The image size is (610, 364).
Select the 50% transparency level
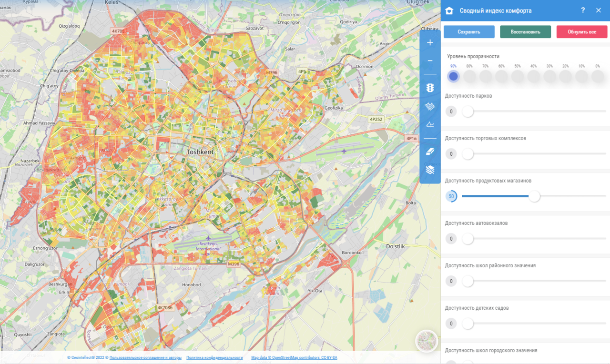point(518,76)
